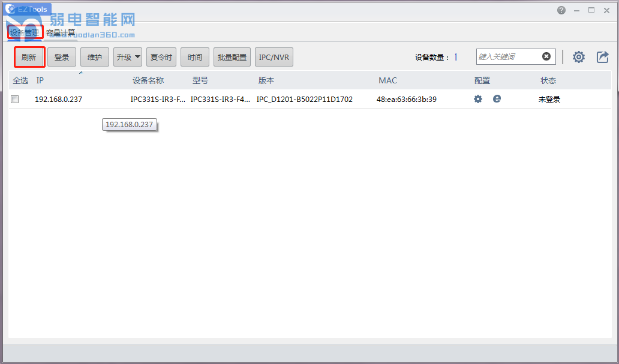
Task: Click the EZTools logo icon
Action: pyautogui.click(x=10, y=9)
